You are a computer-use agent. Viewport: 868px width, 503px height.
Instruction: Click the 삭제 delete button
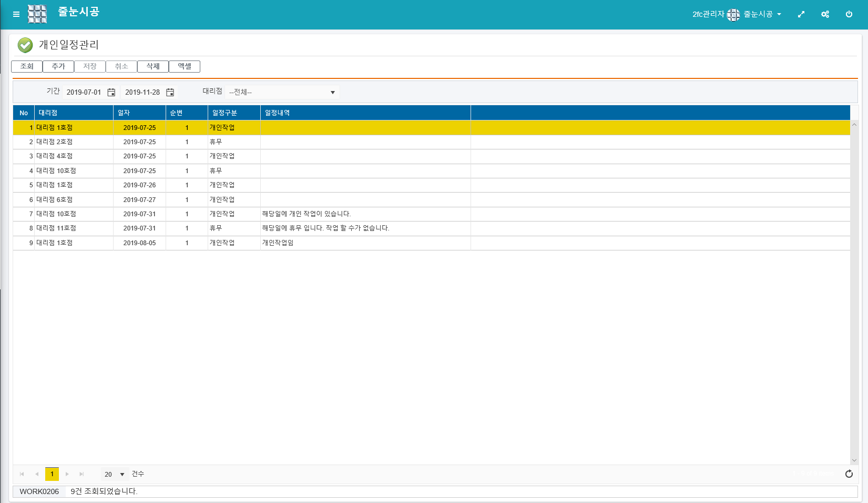[153, 66]
